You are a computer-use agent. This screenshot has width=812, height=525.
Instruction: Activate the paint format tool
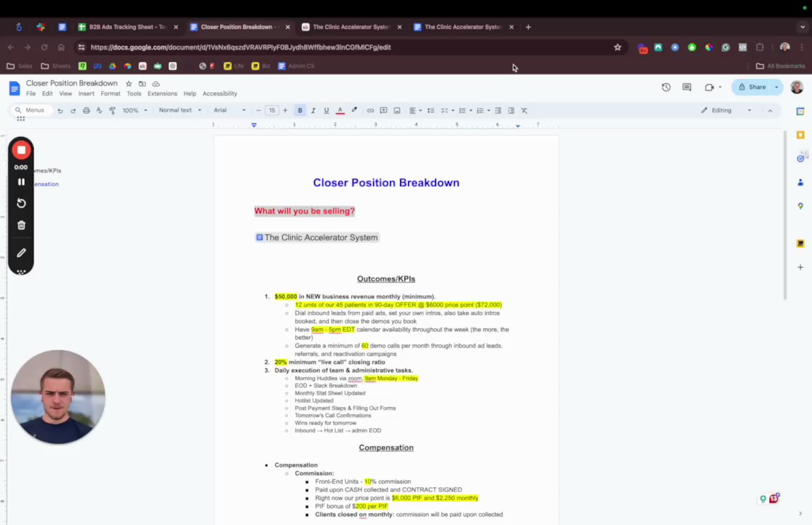[112, 110]
